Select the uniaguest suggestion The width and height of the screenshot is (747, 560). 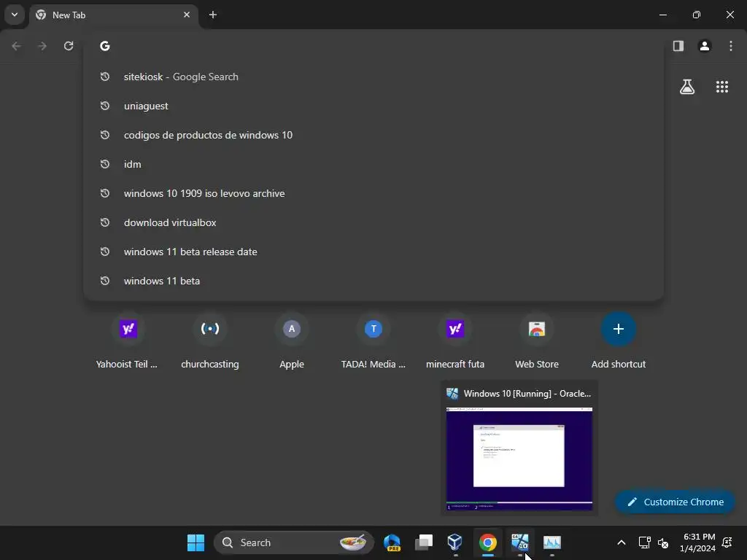(373, 106)
